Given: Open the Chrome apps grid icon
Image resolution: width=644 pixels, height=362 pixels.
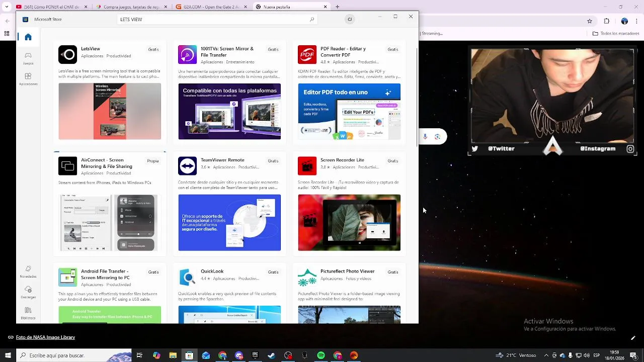Looking at the screenshot, I should point(7,34).
